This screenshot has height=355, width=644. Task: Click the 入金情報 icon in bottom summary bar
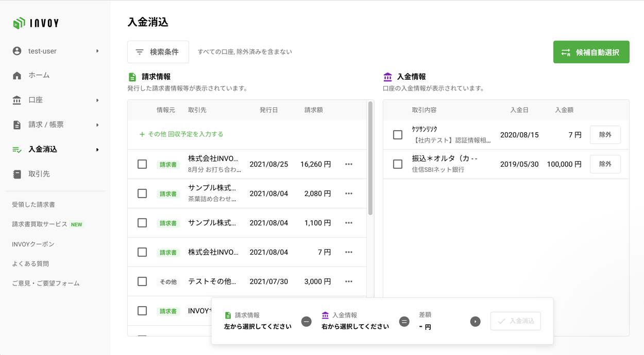click(325, 315)
